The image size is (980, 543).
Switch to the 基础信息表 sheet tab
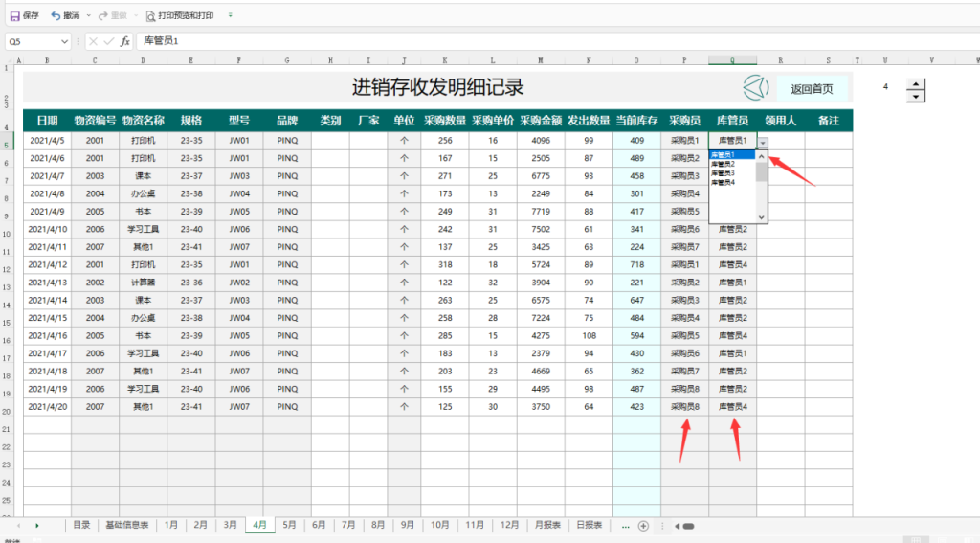pos(127,525)
